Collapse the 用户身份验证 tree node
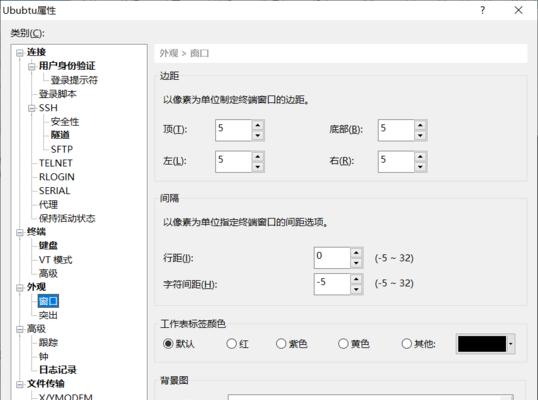This screenshot has height=400, width=538. (32, 66)
